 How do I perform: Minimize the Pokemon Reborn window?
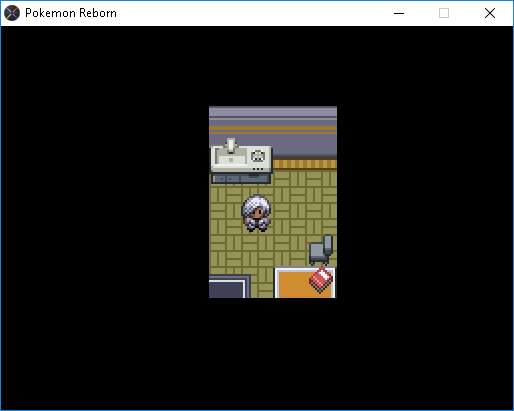(x=399, y=13)
